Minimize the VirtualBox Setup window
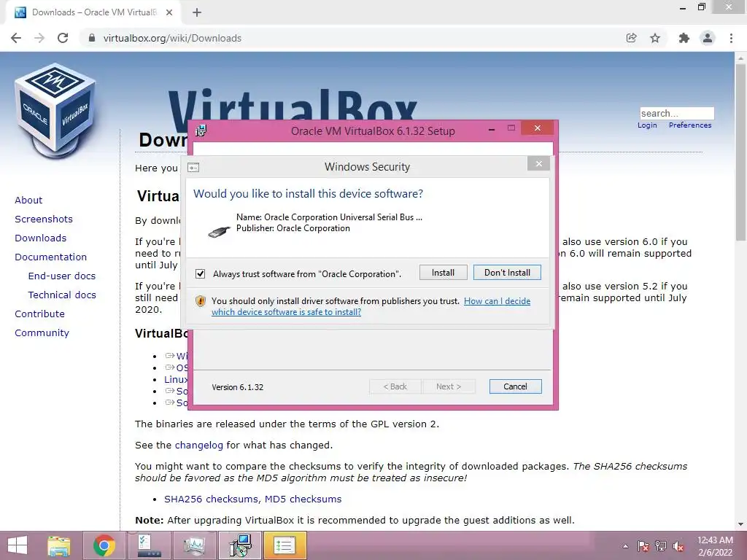747x560 pixels. (492, 129)
